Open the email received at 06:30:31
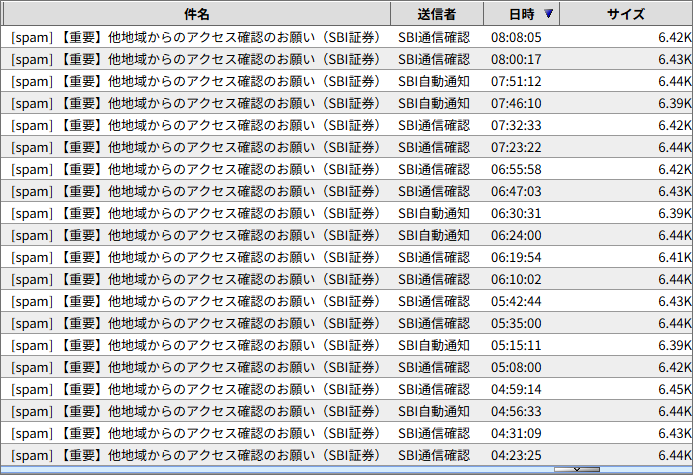The width and height of the screenshot is (693, 475). (x=346, y=213)
